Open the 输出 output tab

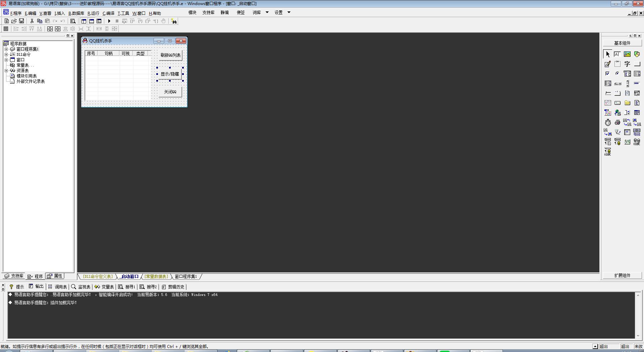[36, 287]
